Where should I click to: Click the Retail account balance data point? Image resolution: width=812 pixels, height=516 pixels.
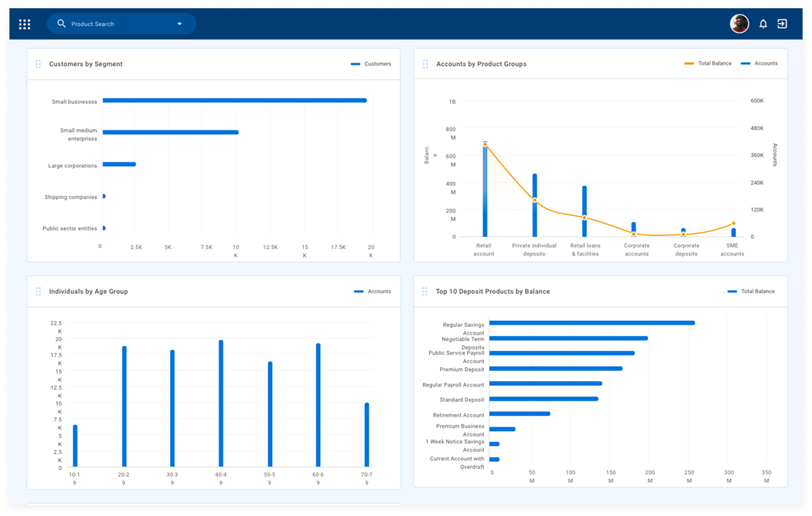[485, 144]
